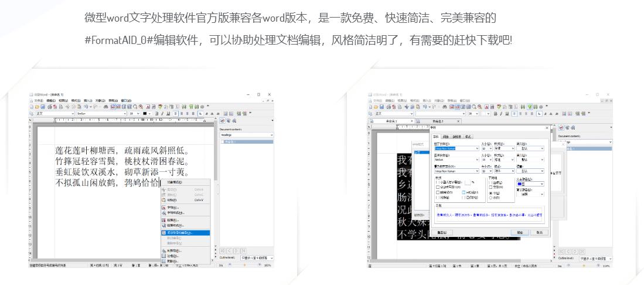This screenshot has height=285, width=644.
Task: Tick second checkbox in 样式 group of dialog
Action: pyautogui.click(x=438, y=187)
